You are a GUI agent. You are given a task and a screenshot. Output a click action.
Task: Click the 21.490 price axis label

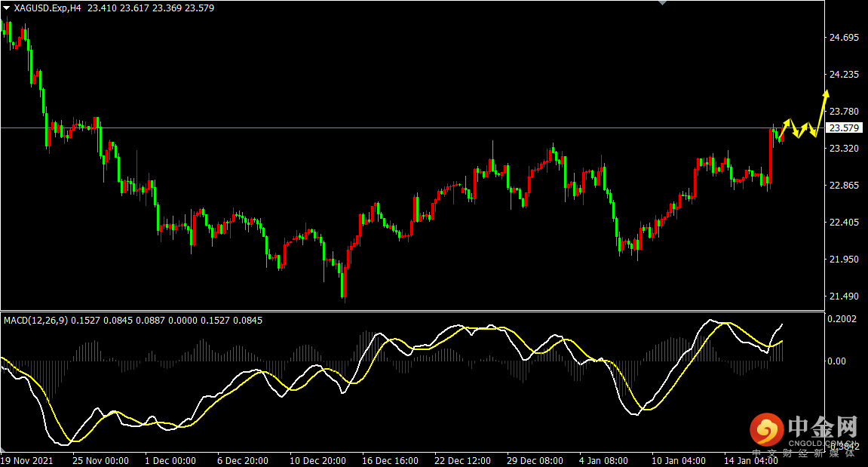point(844,296)
